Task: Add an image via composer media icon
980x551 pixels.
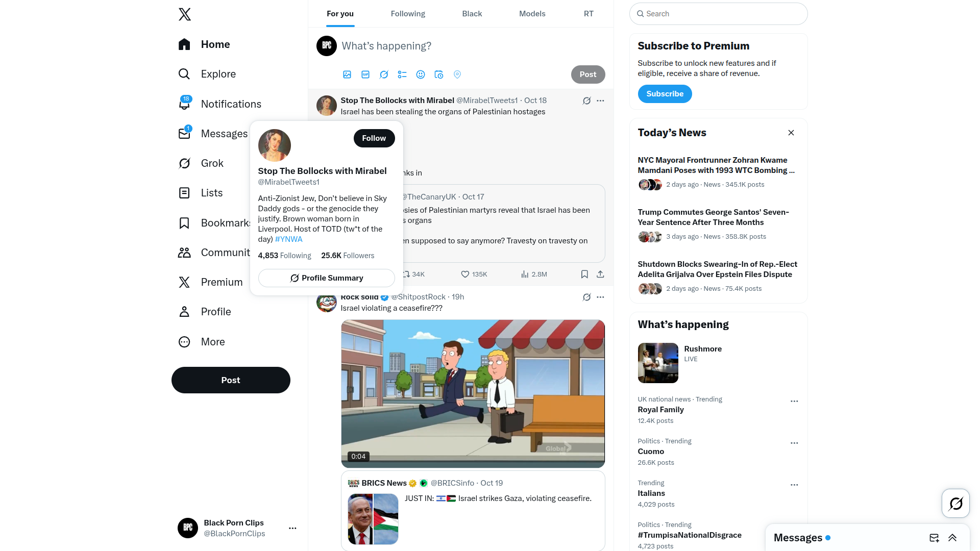Action: pyautogui.click(x=347, y=74)
